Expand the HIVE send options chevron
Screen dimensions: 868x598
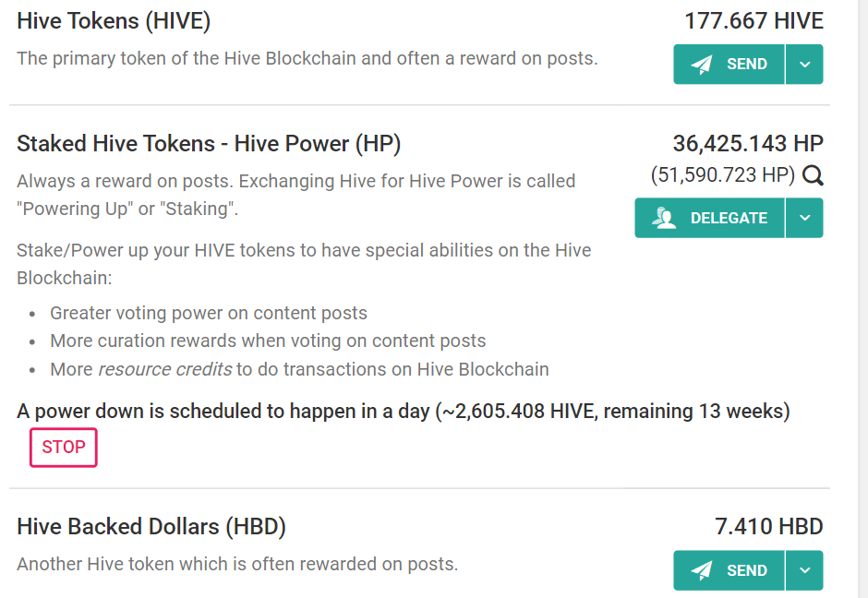click(805, 65)
